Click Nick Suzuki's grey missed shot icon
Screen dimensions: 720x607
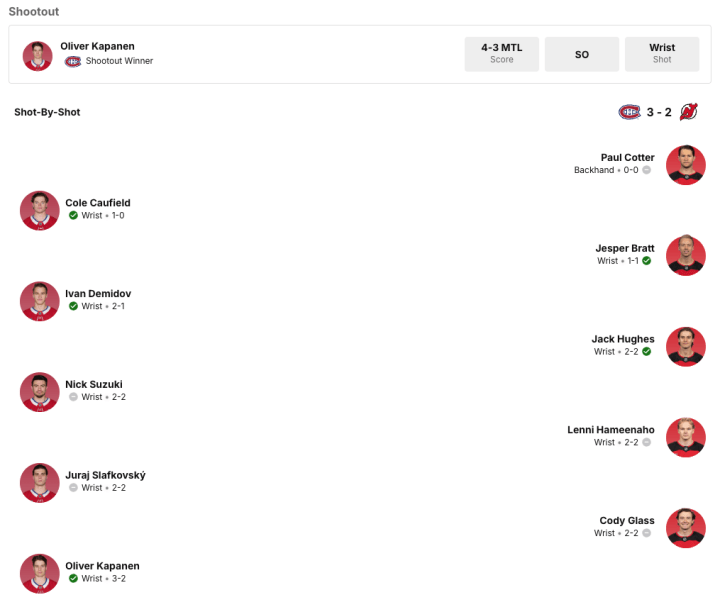[73, 397]
